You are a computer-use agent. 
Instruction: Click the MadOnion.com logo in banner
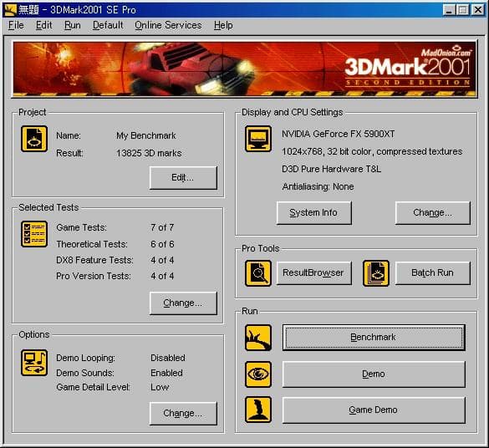[x=446, y=52]
